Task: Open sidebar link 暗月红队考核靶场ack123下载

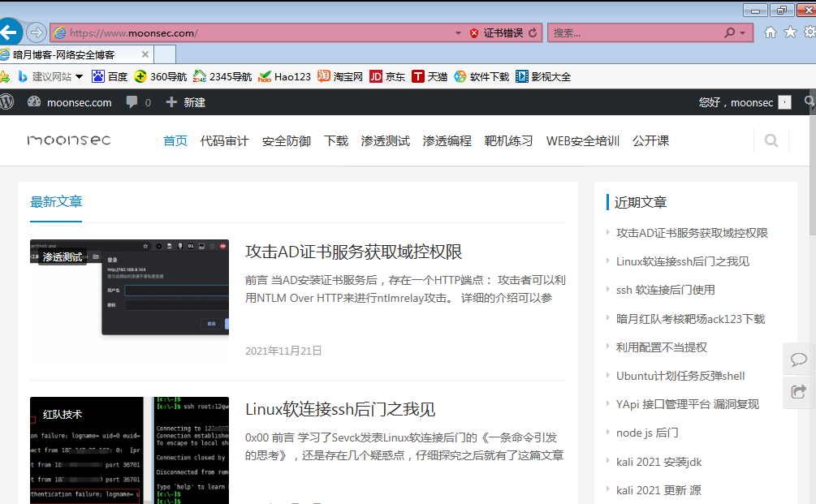Action: click(690, 319)
